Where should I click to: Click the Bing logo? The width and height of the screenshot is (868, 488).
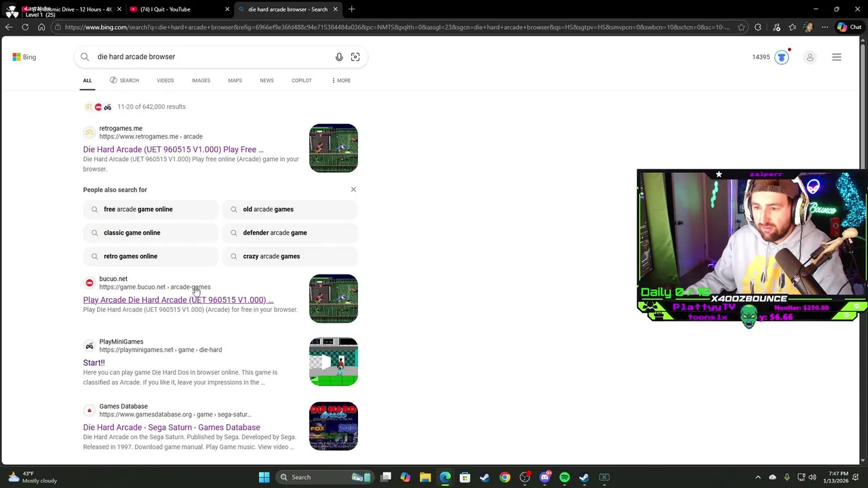click(x=24, y=57)
